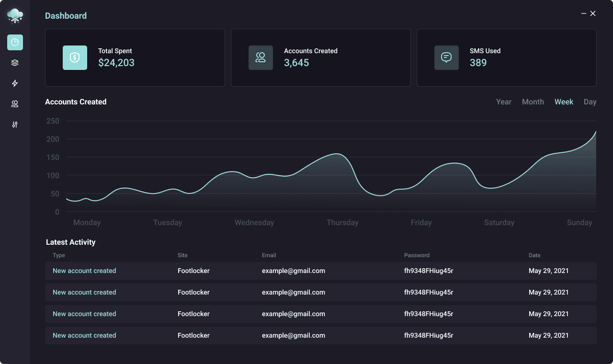
Task: Click the Accounts Created people icon
Action: pyautogui.click(x=261, y=57)
